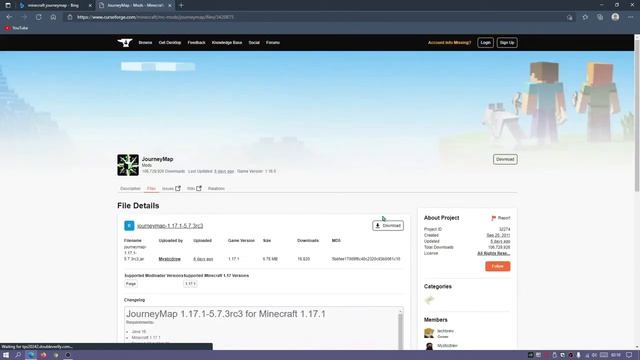Image resolution: width=640 pixels, height=360 pixels.
Task: Click the category icon under Categories
Action: (429, 300)
